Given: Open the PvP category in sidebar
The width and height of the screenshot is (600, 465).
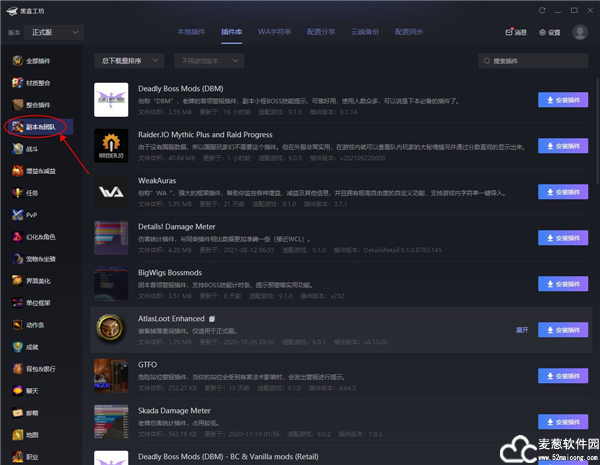Looking at the screenshot, I should click(x=30, y=214).
